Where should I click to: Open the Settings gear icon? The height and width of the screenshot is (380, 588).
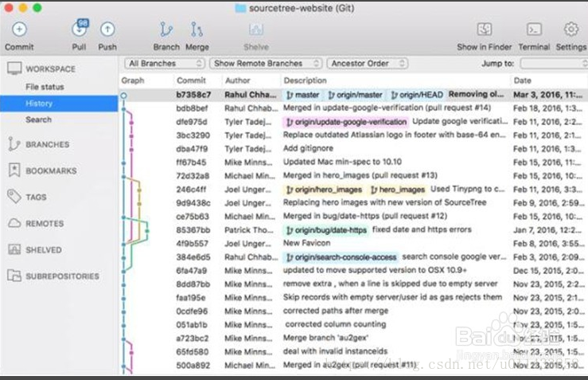coord(571,29)
